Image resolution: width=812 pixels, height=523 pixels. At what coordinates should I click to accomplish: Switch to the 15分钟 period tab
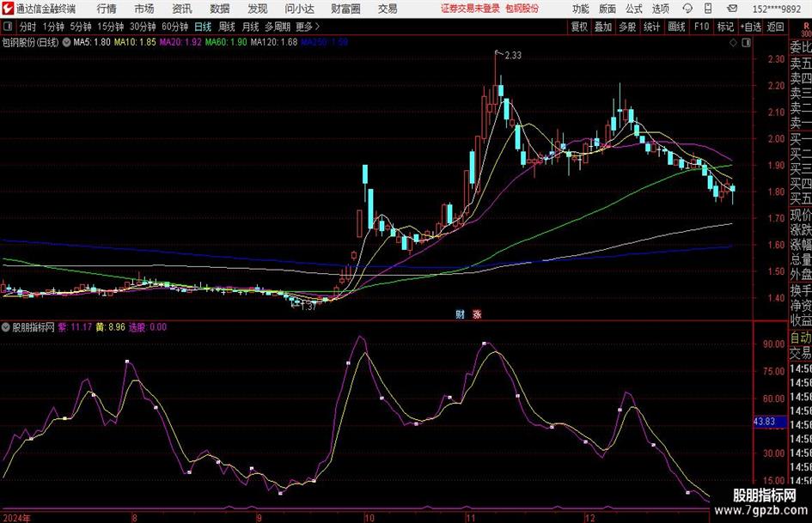(x=111, y=27)
